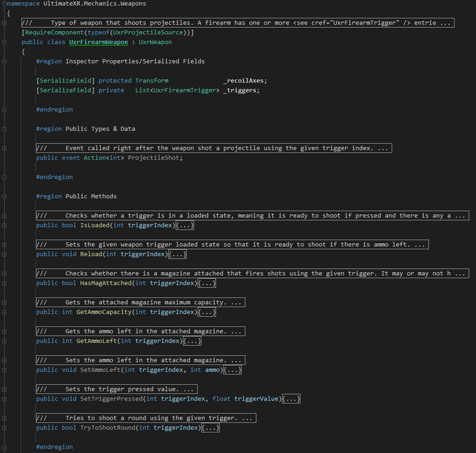Viewport: 476px width, 453px height.
Task: Expand the SetAmmoLeft collapsed code block
Action: point(232,370)
